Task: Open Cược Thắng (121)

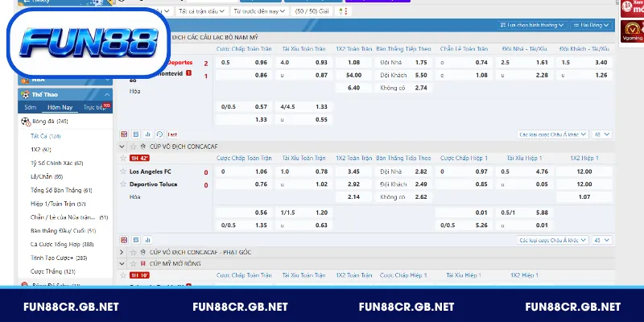Action: pos(52,271)
